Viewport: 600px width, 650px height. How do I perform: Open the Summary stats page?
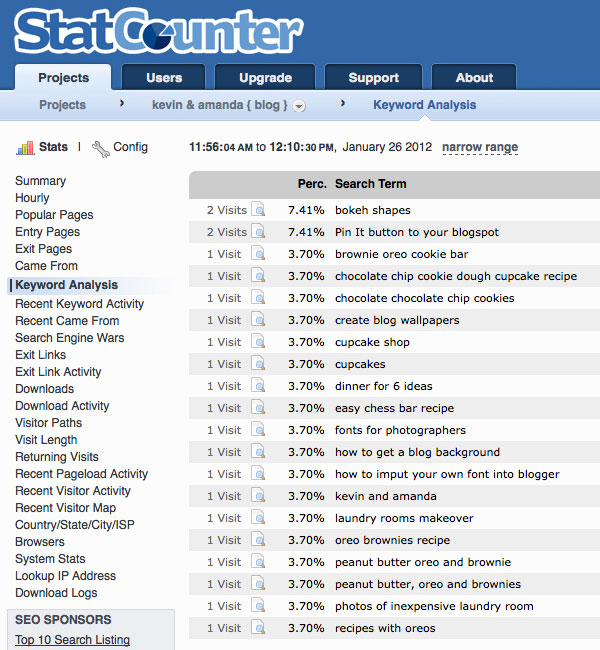(41, 181)
